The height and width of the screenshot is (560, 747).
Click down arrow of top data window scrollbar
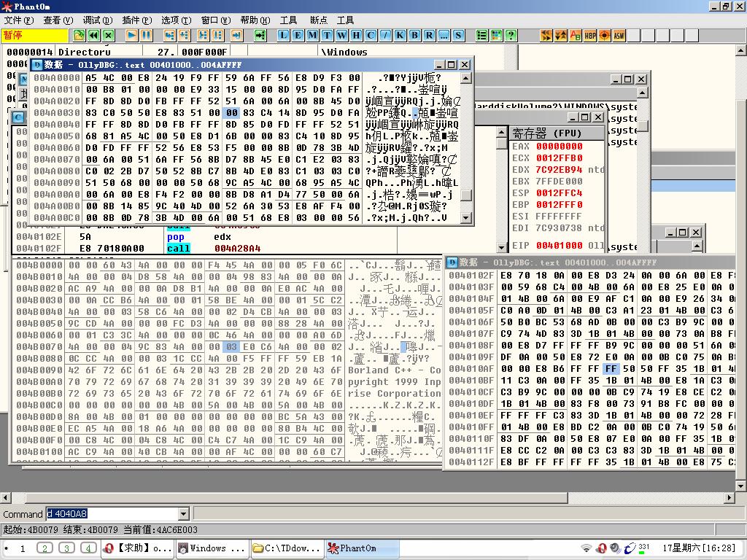tap(466, 217)
